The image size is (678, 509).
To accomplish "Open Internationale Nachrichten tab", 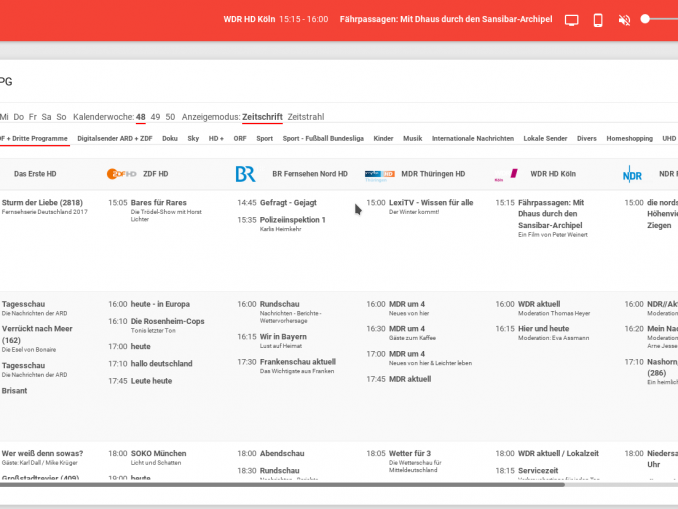I will 473,138.
